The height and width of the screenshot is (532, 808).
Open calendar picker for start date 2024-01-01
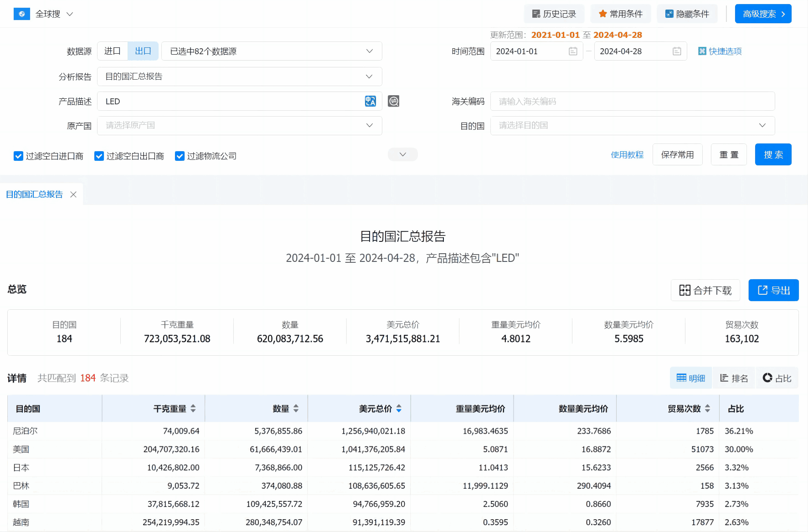pyautogui.click(x=573, y=51)
